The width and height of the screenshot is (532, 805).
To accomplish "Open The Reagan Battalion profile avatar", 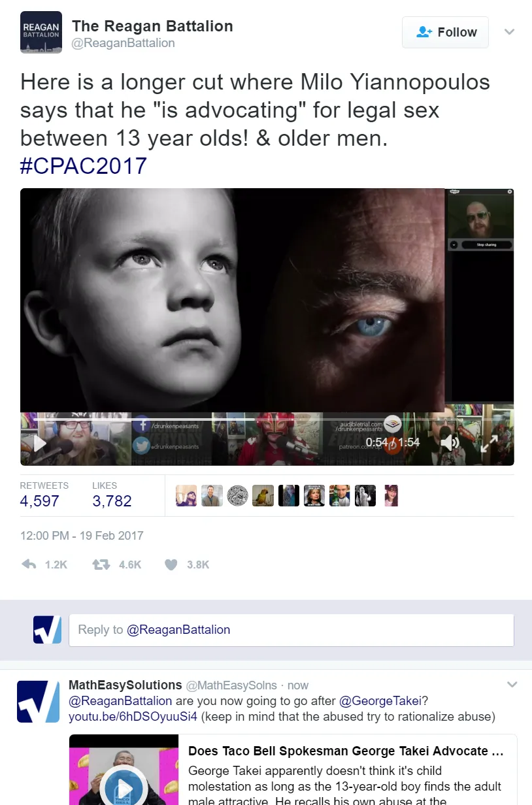I will click(x=41, y=32).
